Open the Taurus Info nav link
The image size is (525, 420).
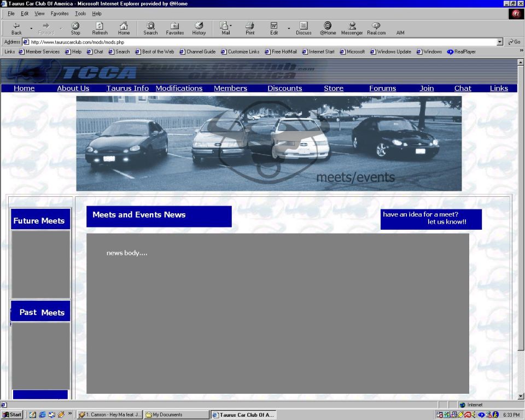tap(127, 88)
